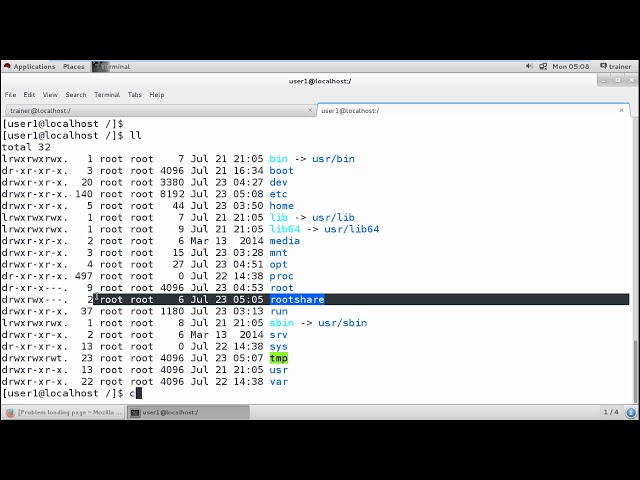Open the Edit menu in Terminal

click(30, 95)
